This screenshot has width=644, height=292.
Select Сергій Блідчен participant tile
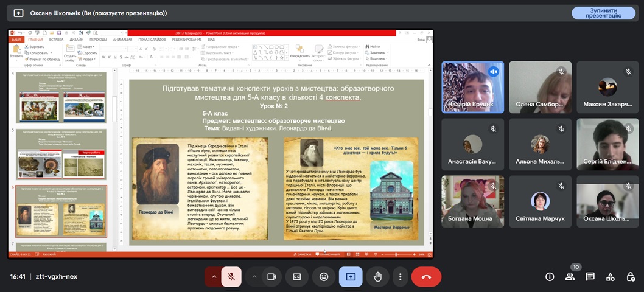608,144
